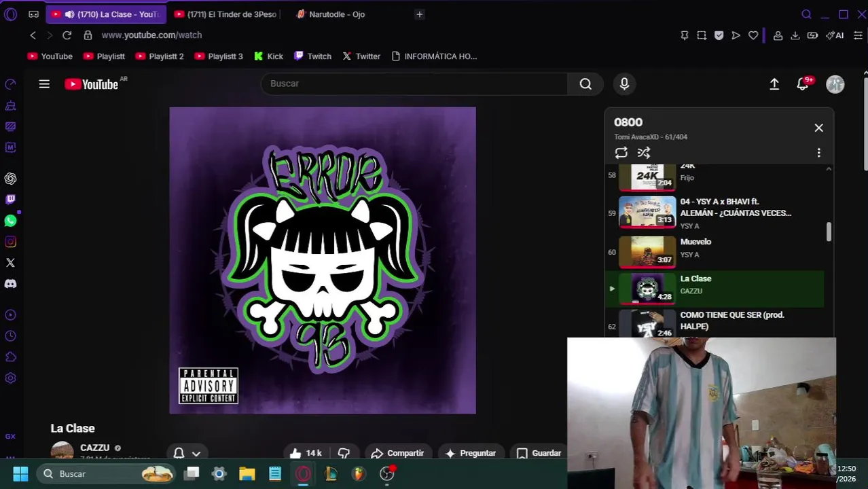The height and width of the screenshot is (489, 868).
Task: Open Discord in the Opera sidebar
Action: [x=10, y=284]
